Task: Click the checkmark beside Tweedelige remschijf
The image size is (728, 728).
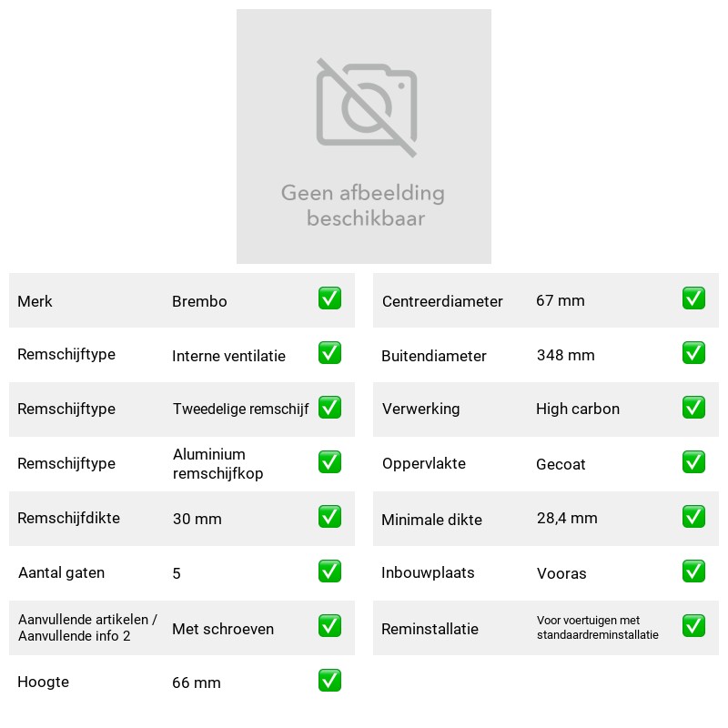Action: coord(329,407)
